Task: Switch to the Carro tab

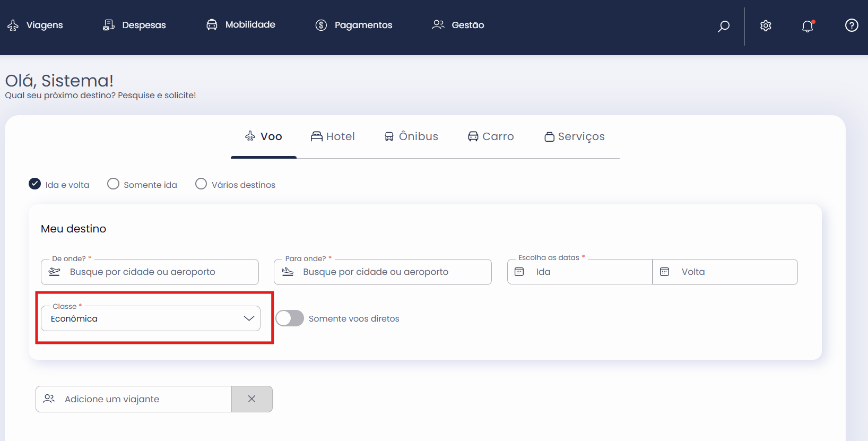Action: [x=491, y=136]
